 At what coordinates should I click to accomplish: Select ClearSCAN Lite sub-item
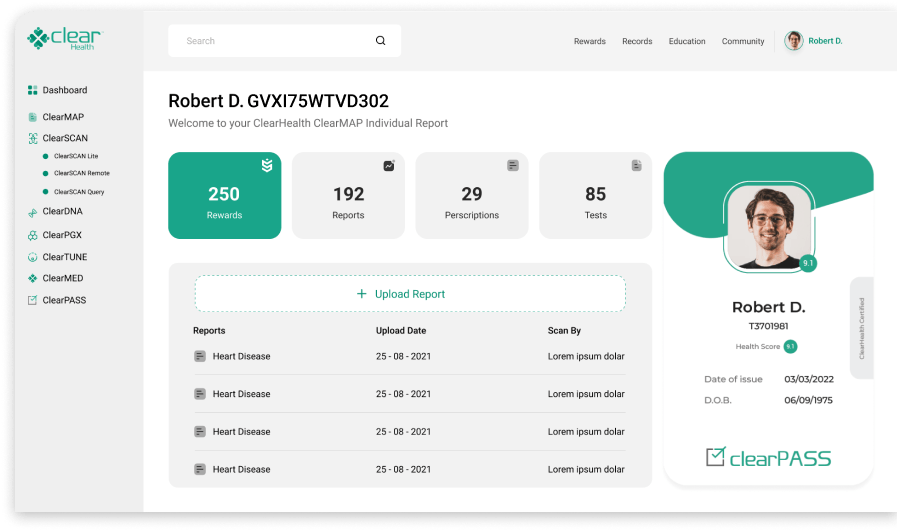coord(75,156)
